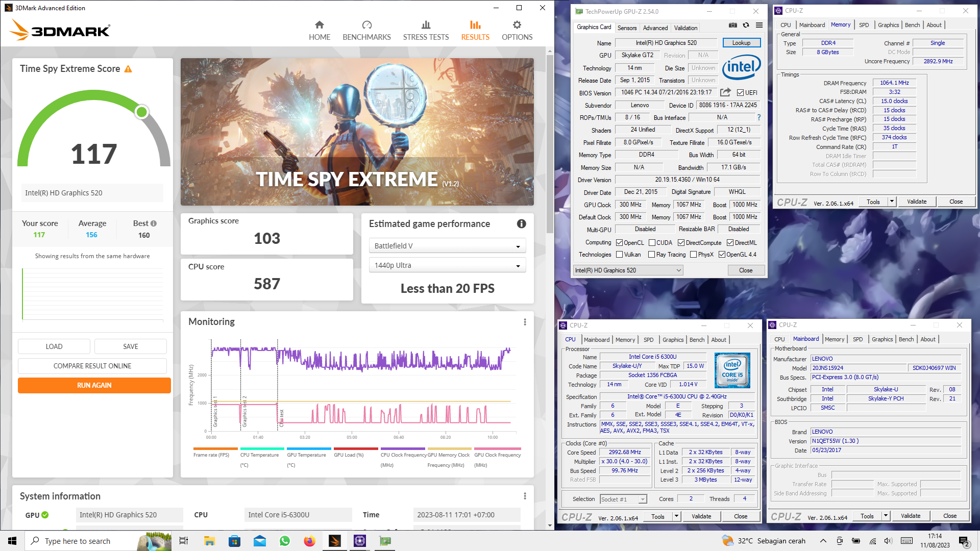Switch to GPU-Z taskbar icon

pos(385,541)
